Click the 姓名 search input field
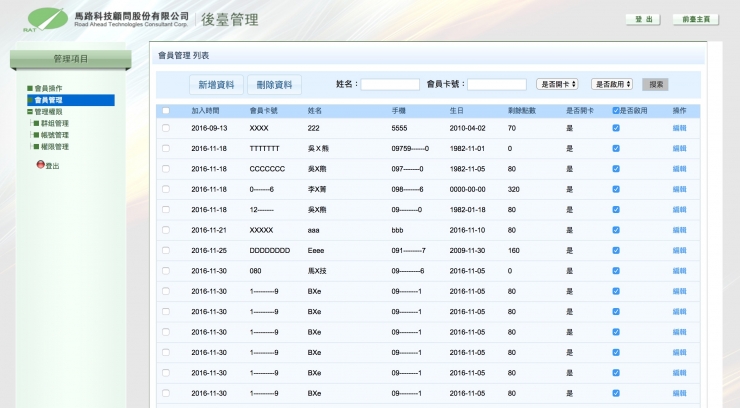This screenshot has height=408, width=740. pos(390,84)
